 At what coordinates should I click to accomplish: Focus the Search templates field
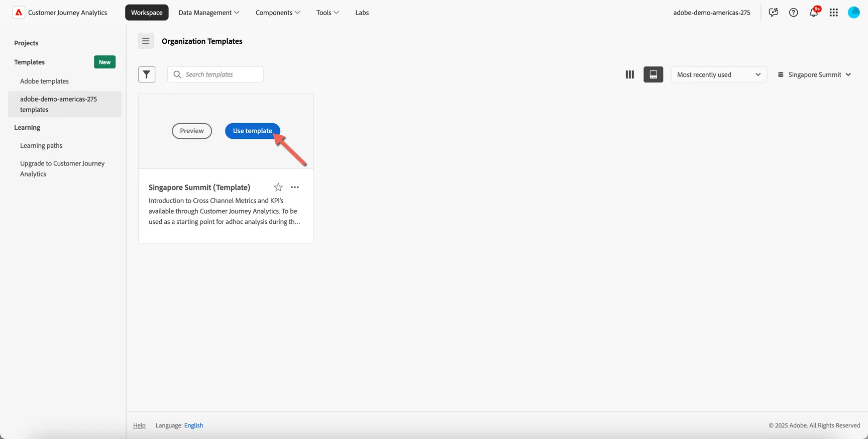(215, 74)
